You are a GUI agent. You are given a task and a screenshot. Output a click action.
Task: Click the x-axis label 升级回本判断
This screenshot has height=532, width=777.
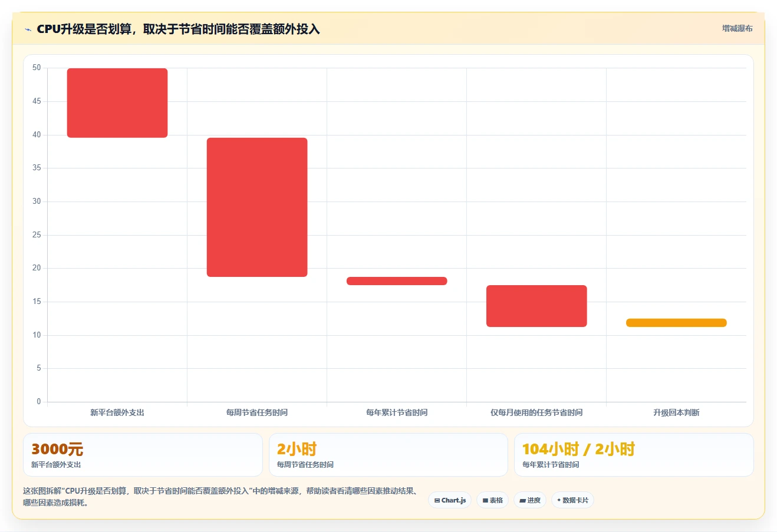coord(676,412)
